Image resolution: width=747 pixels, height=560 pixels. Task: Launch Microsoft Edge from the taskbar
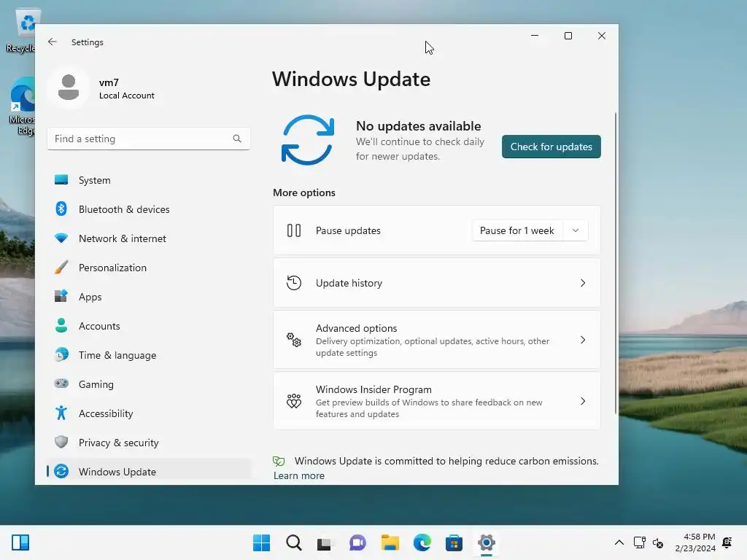[x=422, y=542]
